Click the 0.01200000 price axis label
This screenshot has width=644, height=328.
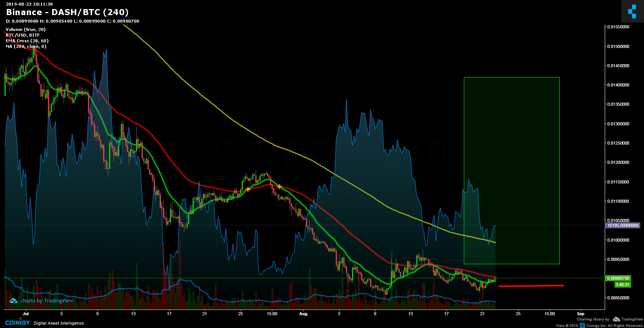point(618,162)
